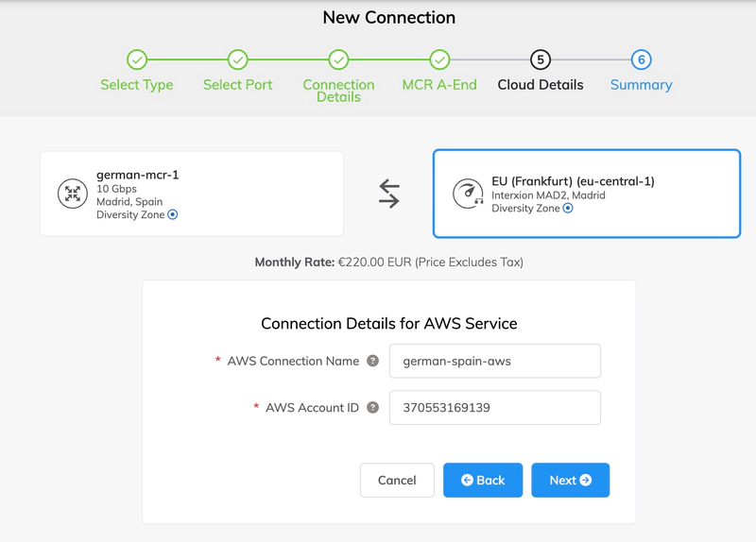
Task: Go to the Select Type step label
Action: pyautogui.click(x=137, y=85)
